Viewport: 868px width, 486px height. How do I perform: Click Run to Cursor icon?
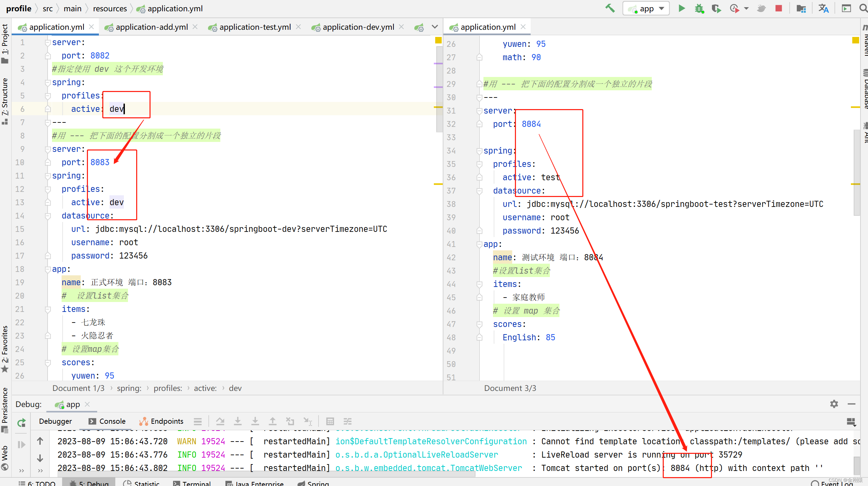[x=308, y=421]
